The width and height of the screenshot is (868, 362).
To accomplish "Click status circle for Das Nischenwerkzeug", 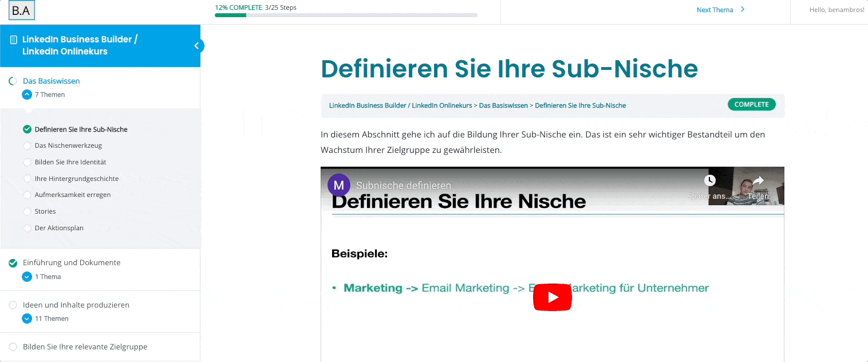I will tap(27, 145).
